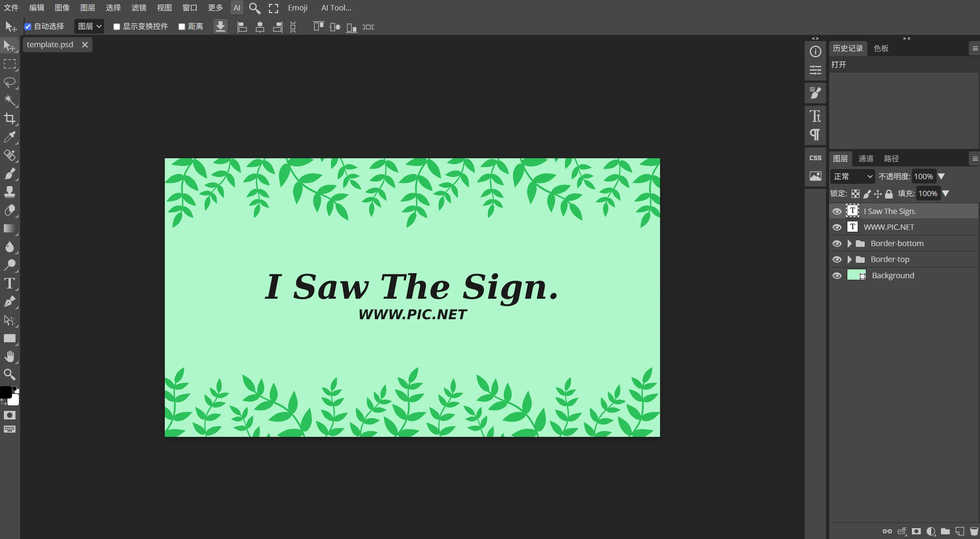Switch to the 色板 tab

881,48
